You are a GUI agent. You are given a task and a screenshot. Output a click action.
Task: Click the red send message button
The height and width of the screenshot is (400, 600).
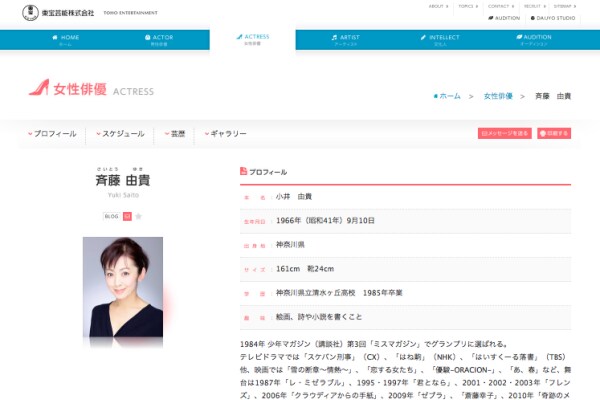click(x=504, y=133)
